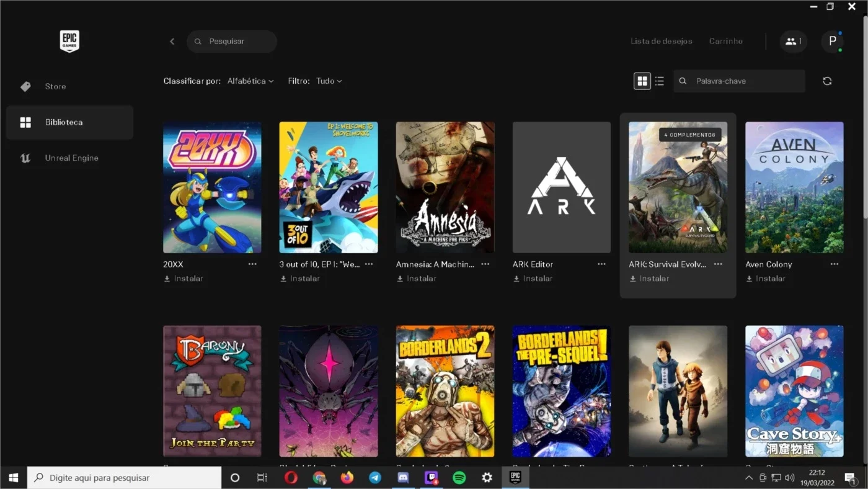
Task: Open the three-dot menu for 3 out of 10
Action: point(369,264)
